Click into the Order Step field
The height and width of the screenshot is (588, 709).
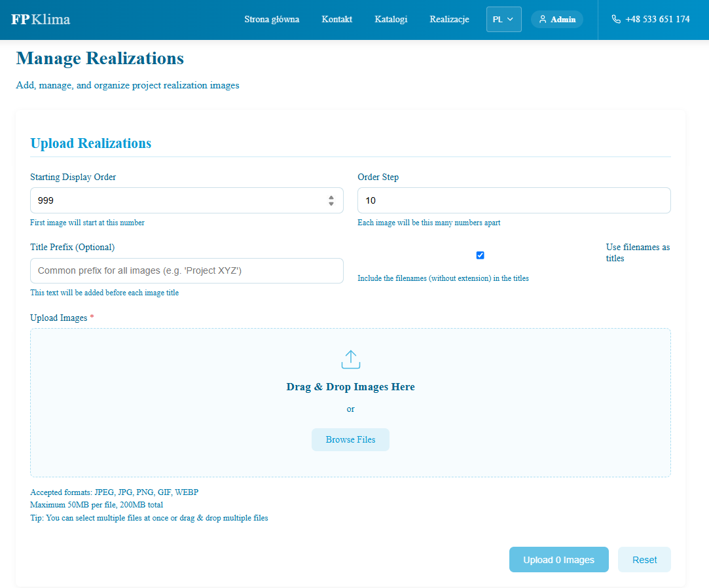pos(514,200)
